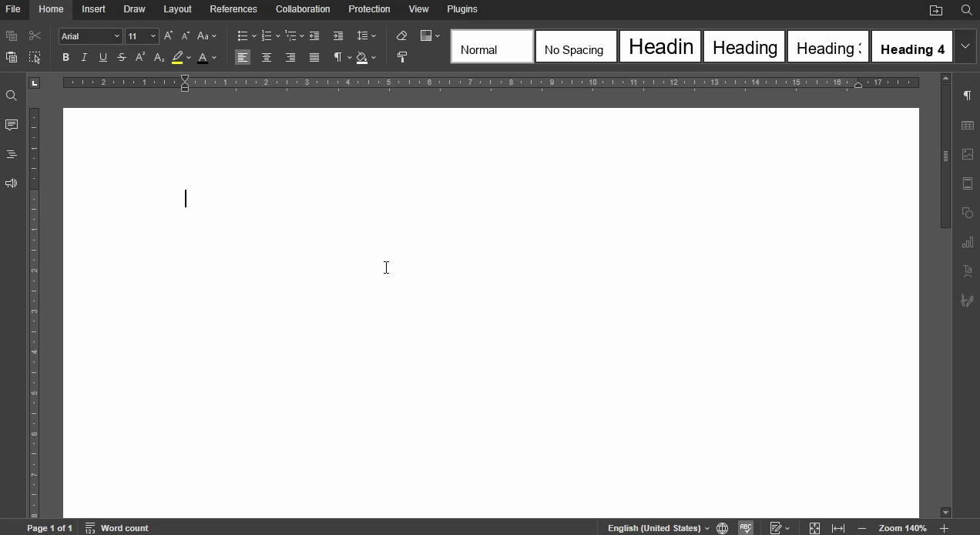
Task: Align text right
Action: click(290, 58)
